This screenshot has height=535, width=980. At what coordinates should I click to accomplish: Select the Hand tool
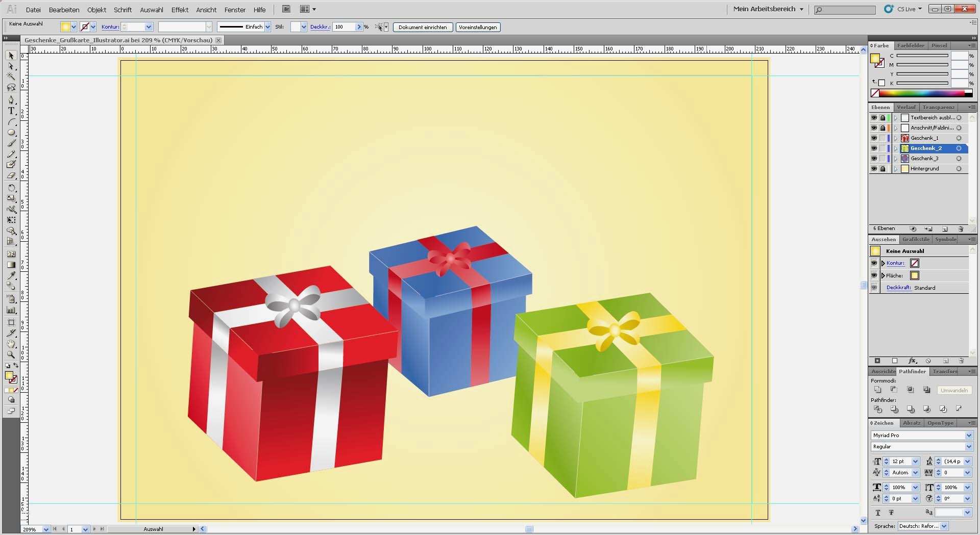click(x=11, y=344)
